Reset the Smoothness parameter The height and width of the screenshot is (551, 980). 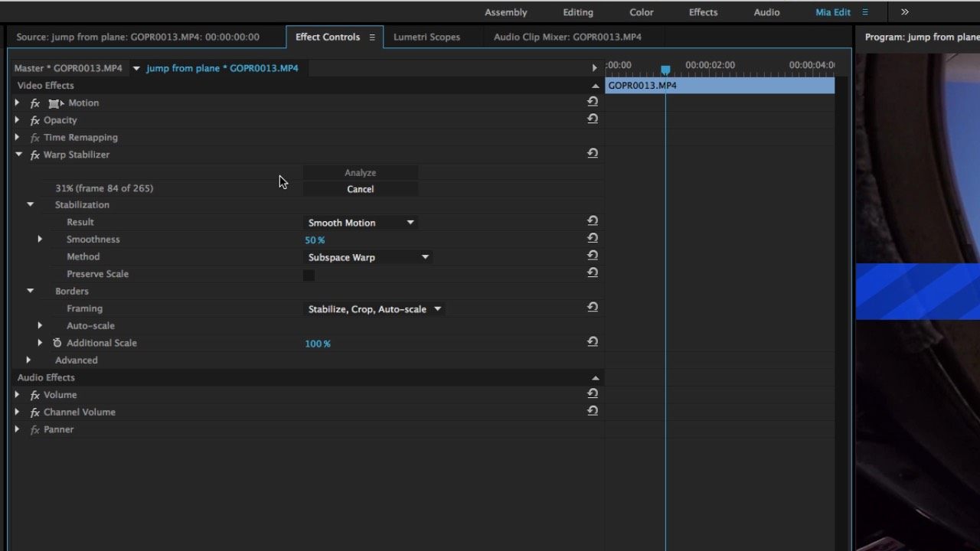point(593,238)
